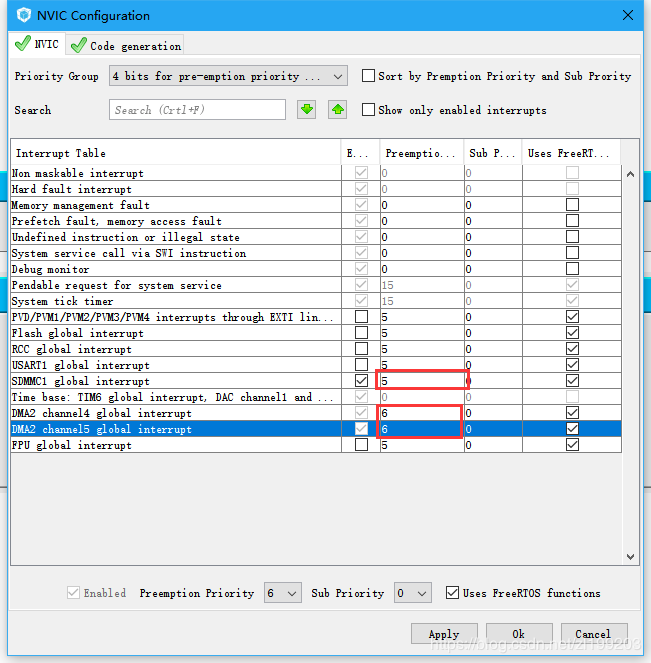Click the green down-arrow search next button
This screenshot has width=651, height=663.
click(x=306, y=110)
